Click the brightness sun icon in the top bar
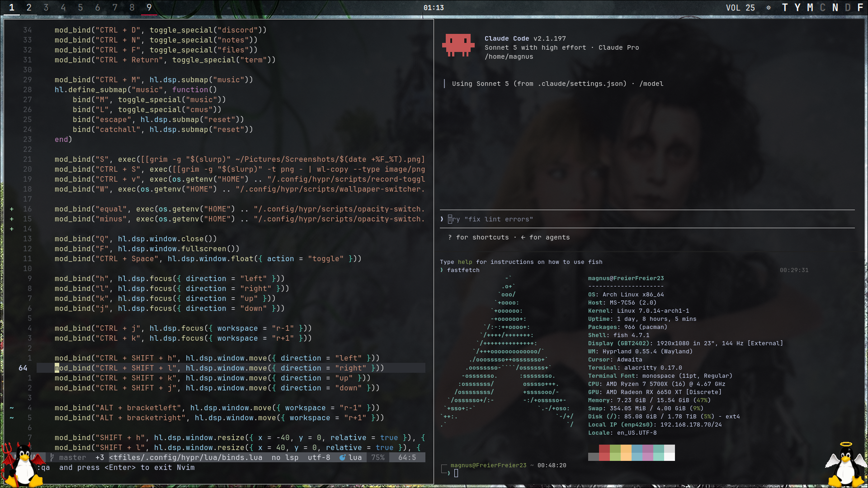Screen dimensions: 868x488 (769, 8)
